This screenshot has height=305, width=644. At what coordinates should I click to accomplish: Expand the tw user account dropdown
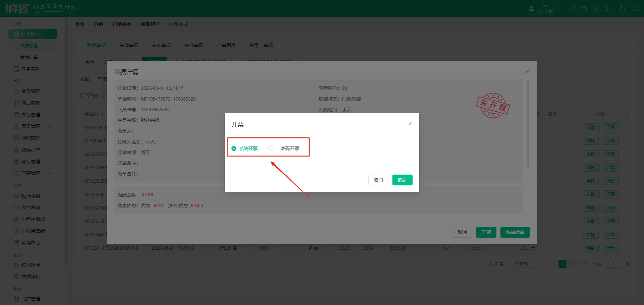click(544, 8)
